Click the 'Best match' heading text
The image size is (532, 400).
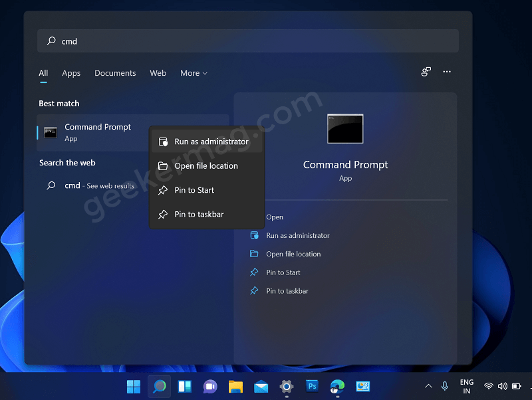[x=59, y=104]
